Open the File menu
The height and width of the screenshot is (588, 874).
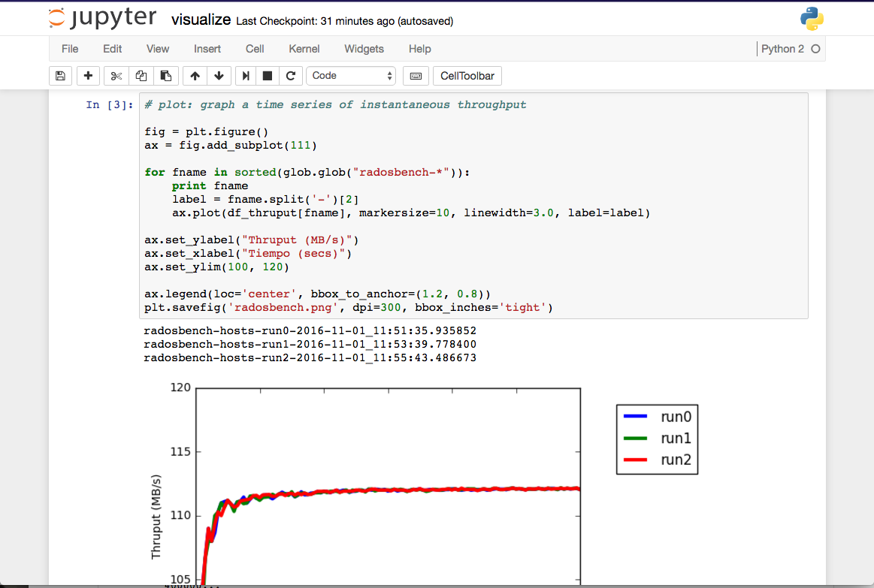click(x=70, y=49)
